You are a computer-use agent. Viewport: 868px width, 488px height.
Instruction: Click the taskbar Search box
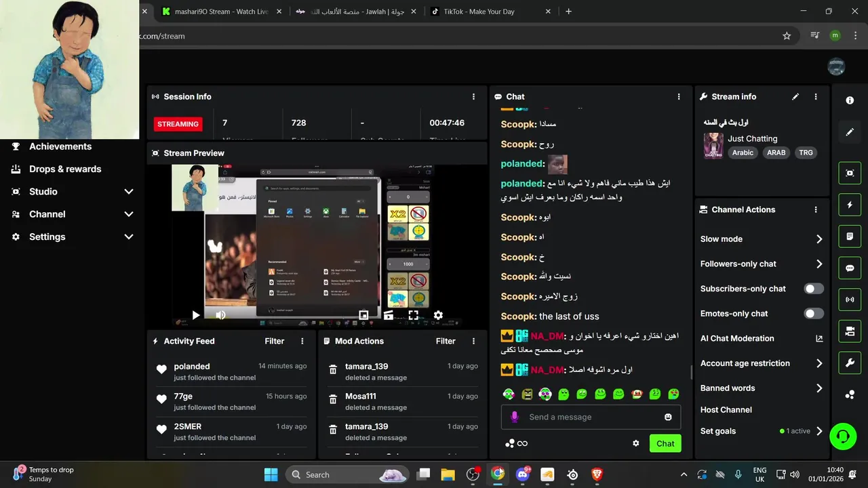(x=346, y=474)
